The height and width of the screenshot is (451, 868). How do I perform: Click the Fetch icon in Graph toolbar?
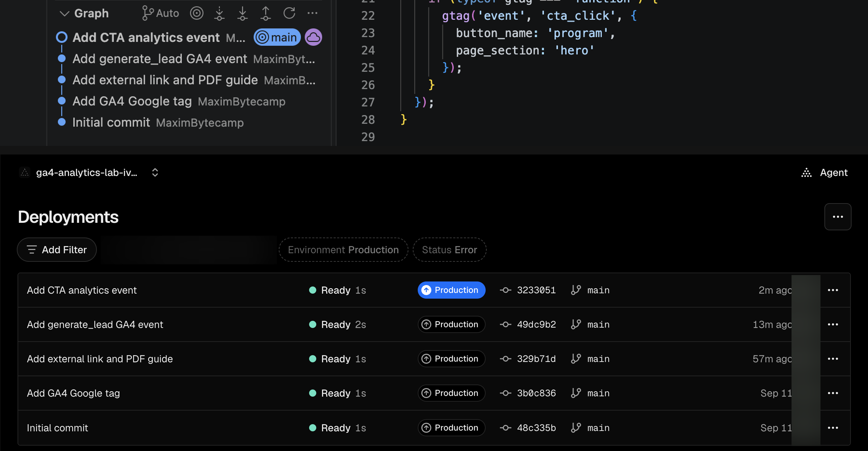pyautogui.click(x=219, y=13)
